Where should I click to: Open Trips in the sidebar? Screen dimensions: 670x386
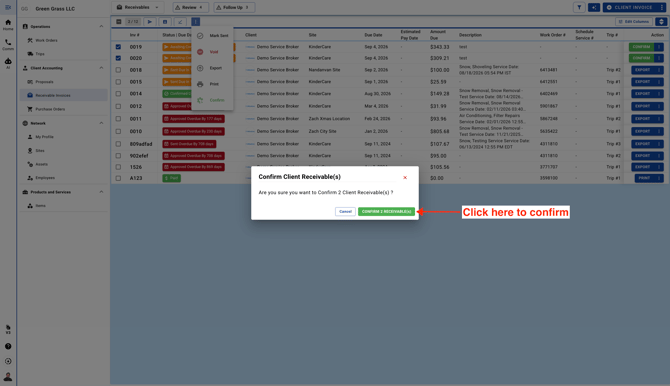click(64, 54)
